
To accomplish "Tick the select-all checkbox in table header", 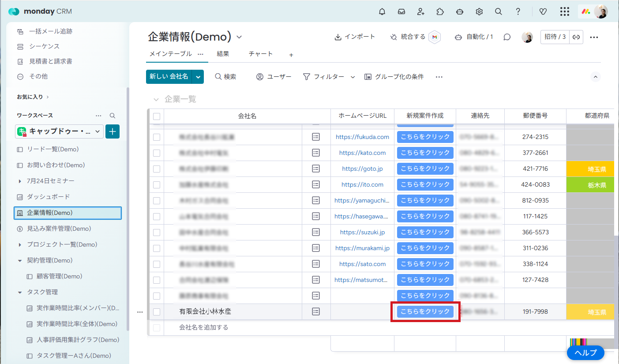I will [157, 116].
